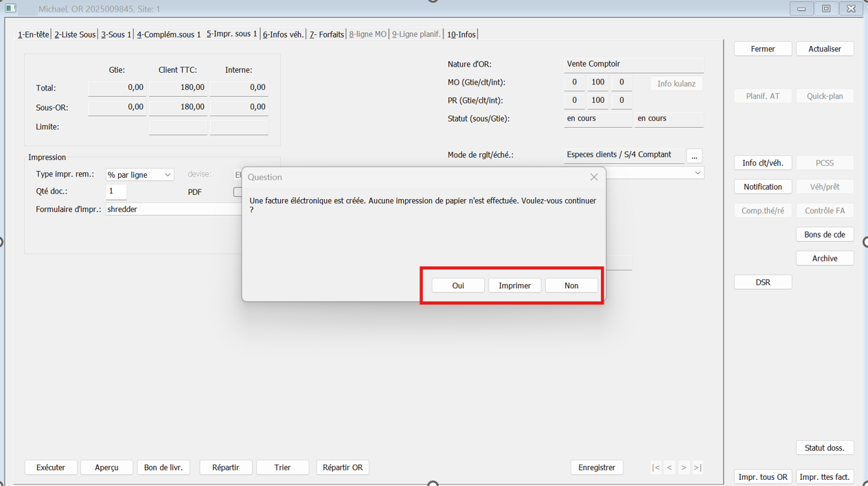Click the previous record arrow
The width and height of the screenshot is (868, 486).
pos(670,467)
